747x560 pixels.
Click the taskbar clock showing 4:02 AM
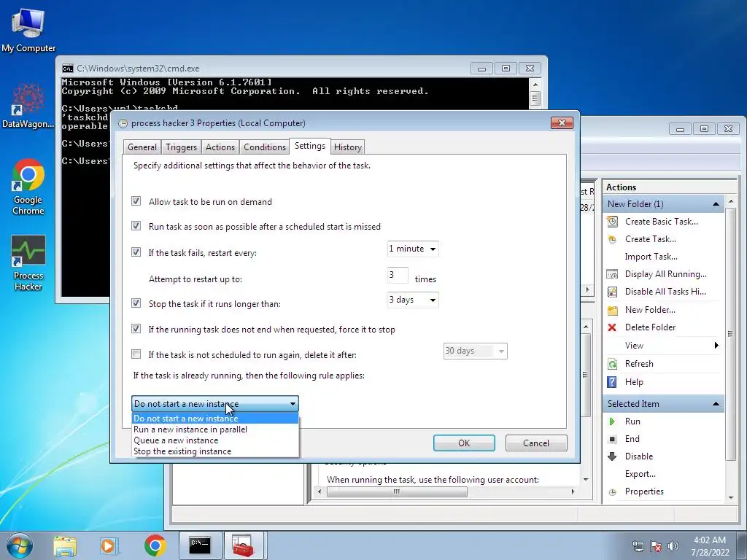pos(710,546)
